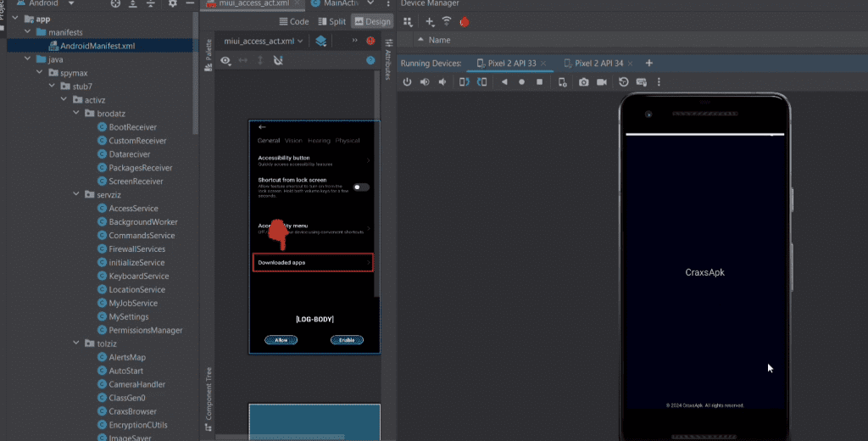Click the emulator power button icon
Viewport: 868px width, 441px height.
pyautogui.click(x=407, y=82)
